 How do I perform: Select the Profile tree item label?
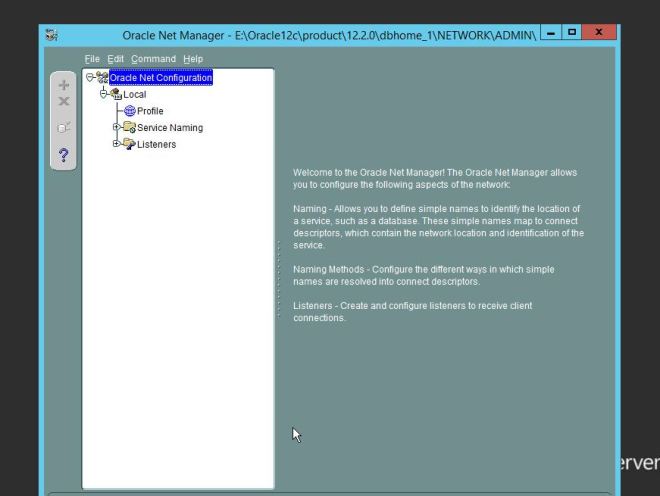click(150, 111)
